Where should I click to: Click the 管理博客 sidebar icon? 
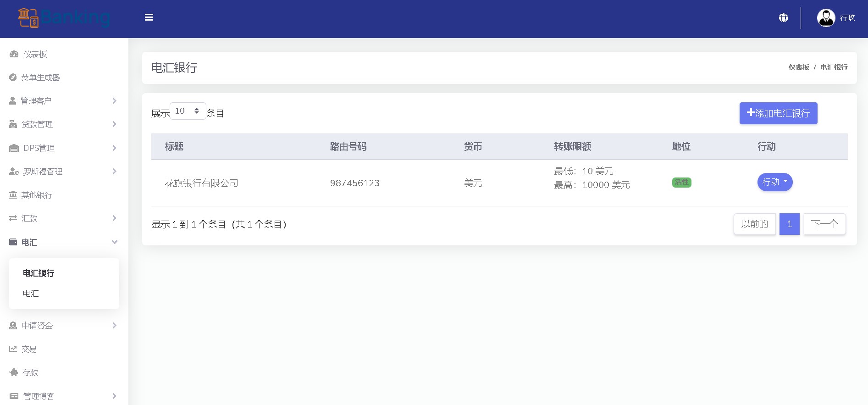14,396
